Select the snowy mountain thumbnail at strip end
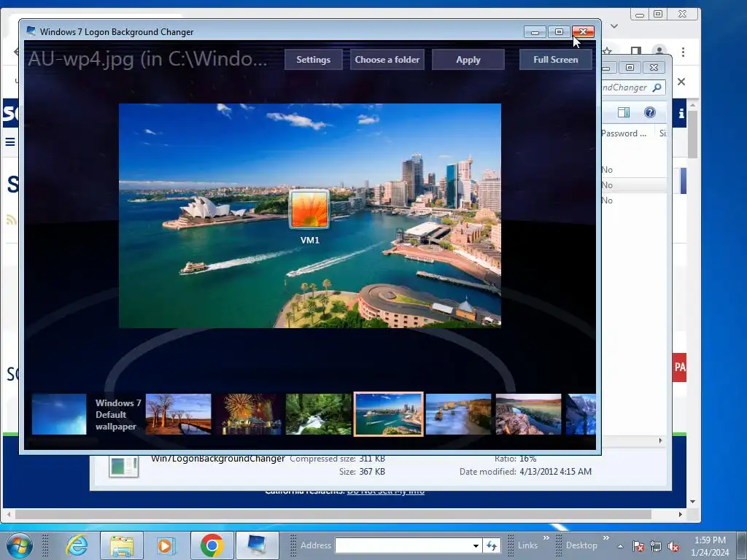This screenshot has height=560, width=747. point(581,414)
